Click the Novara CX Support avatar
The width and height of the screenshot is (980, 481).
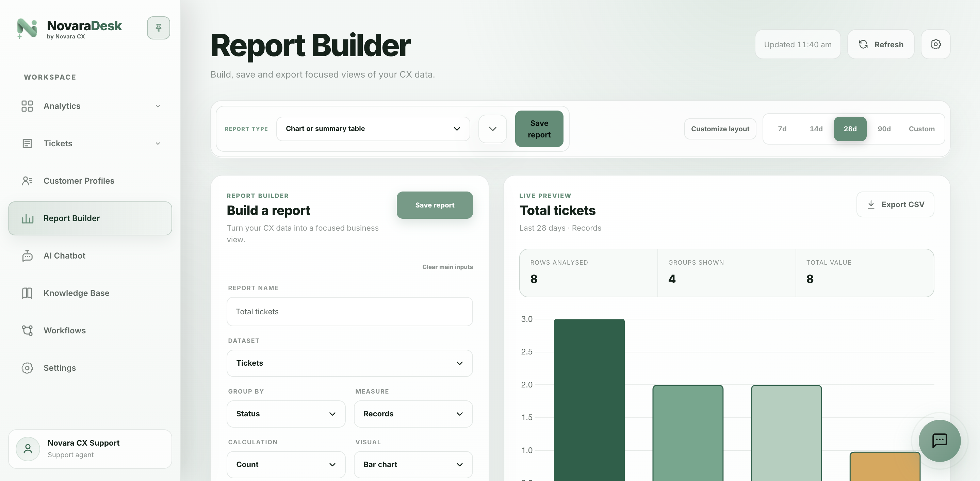point(28,449)
